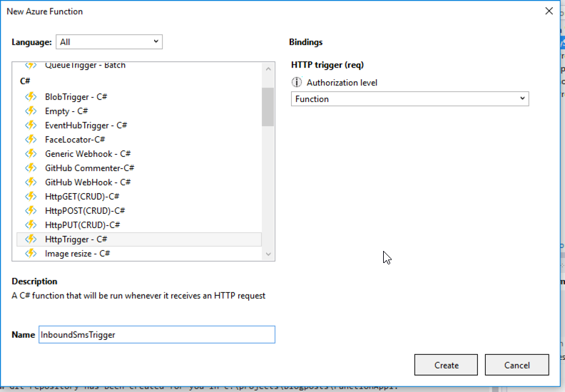Screen dimensions: 565x392
Task: Choose EventHubTrigger - C# from list
Action: [x=139, y=125]
